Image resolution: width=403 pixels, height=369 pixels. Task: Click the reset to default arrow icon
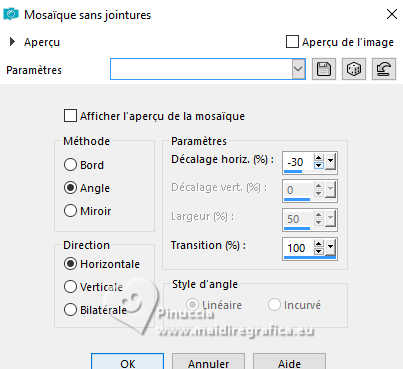point(384,69)
